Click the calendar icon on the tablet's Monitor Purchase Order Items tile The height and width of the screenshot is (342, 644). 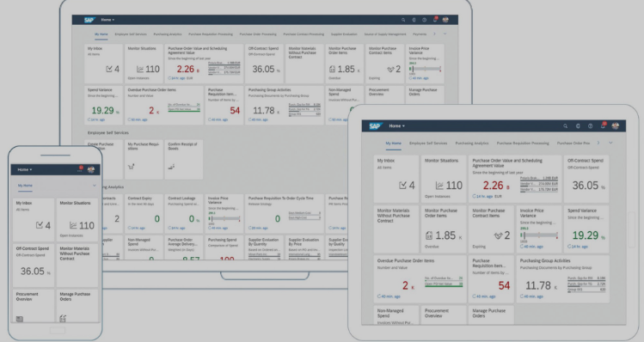[429, 235]
